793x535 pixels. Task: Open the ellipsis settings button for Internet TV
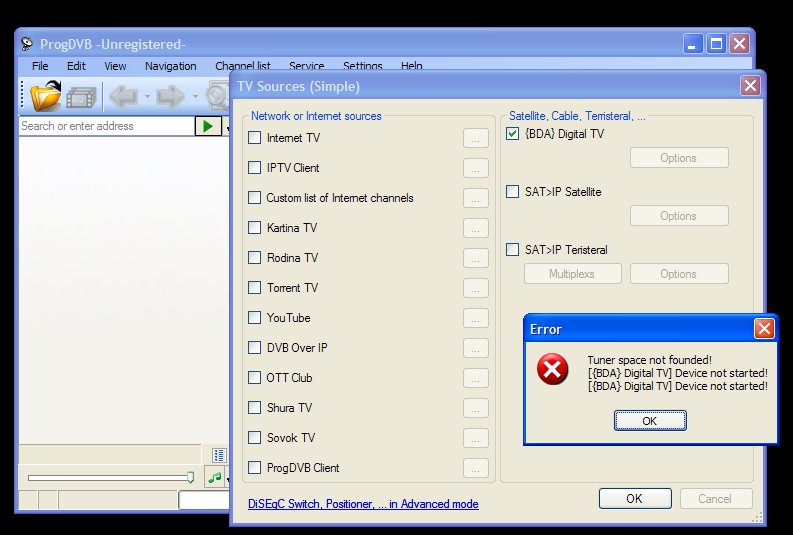click(x=476, y=138)
